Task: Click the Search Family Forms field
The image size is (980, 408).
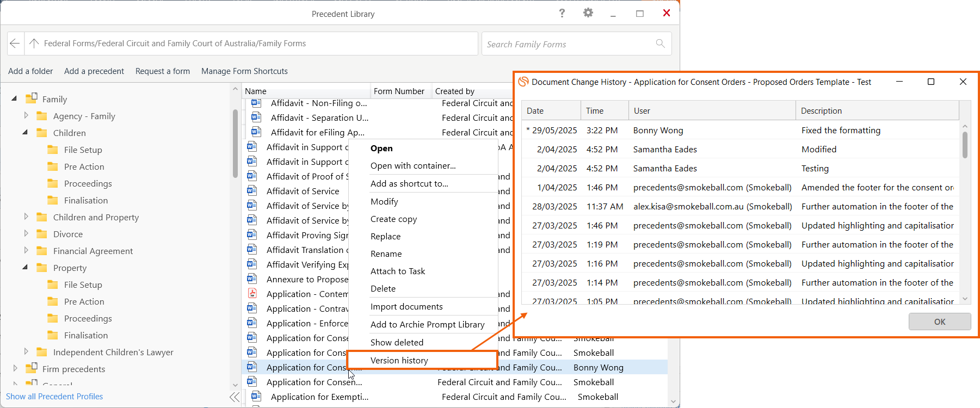Action: click(x=576, y=44)
